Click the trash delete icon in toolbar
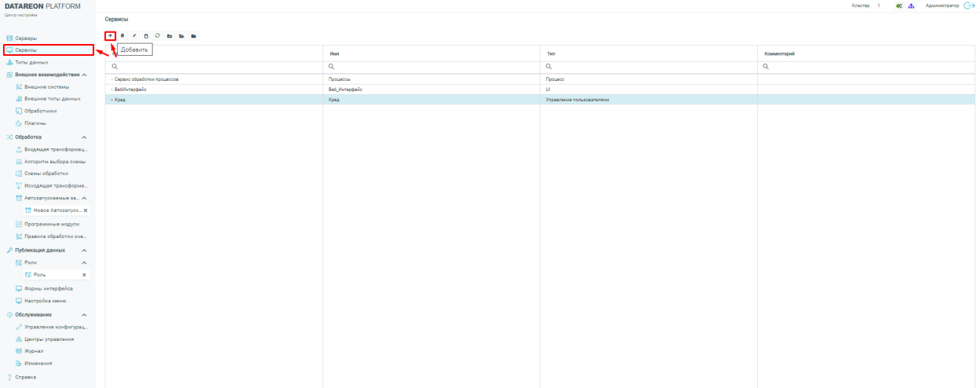 point(146,35)
